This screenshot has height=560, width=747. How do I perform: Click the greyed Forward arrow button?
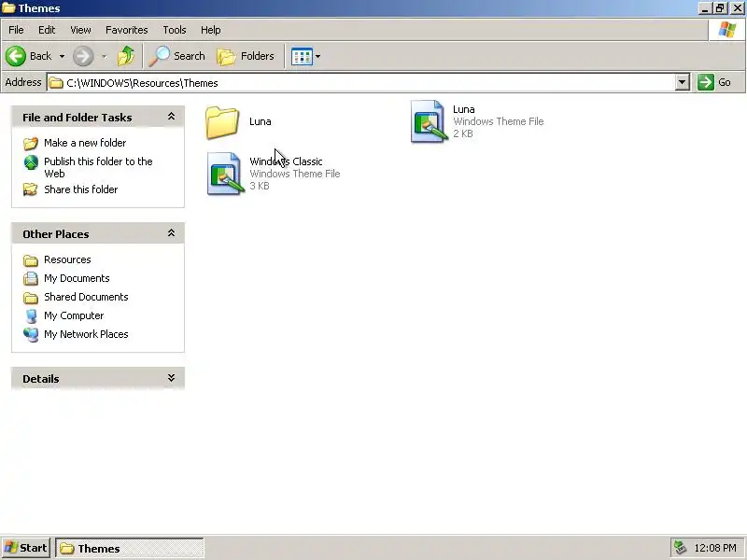pyautogui.click(x=83, y=56)
